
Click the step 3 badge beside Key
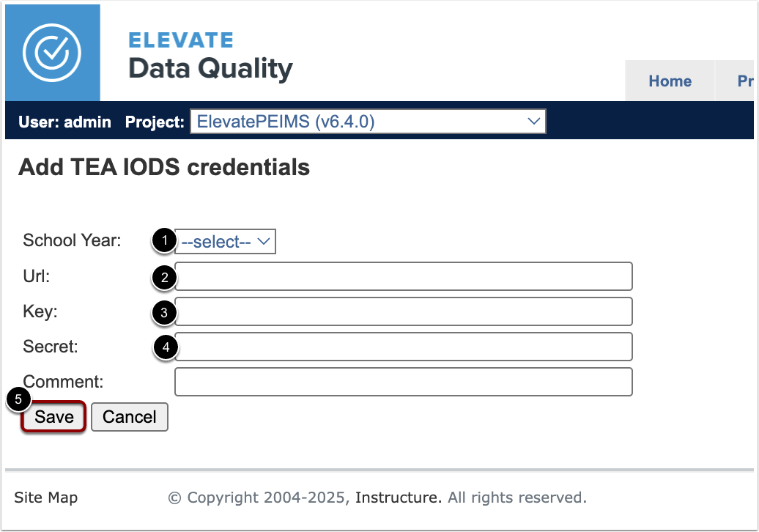[x=165, y=311]
